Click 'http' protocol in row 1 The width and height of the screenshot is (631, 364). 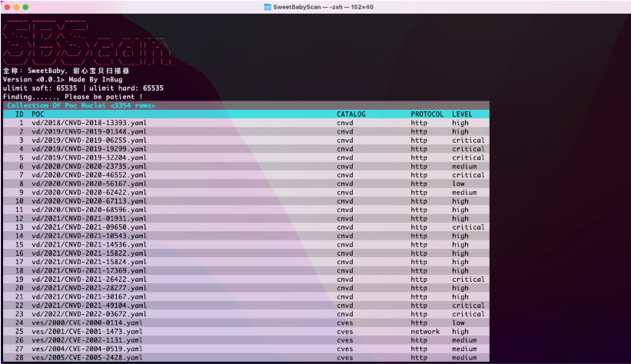419,123
